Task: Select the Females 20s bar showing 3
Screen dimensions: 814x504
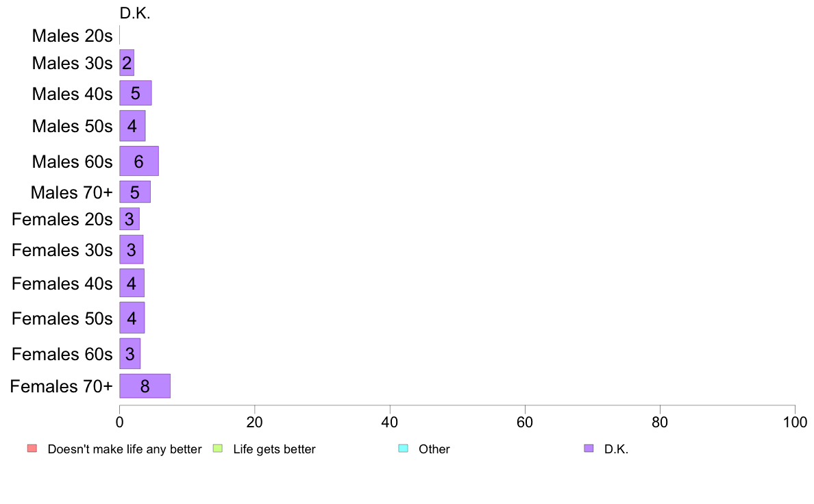Action: (x=129, y=219)
